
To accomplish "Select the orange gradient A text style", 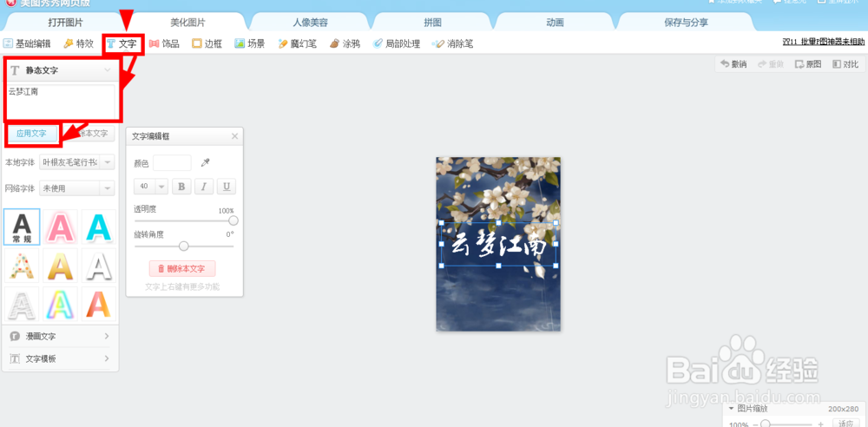I will (x=99, y=304).
